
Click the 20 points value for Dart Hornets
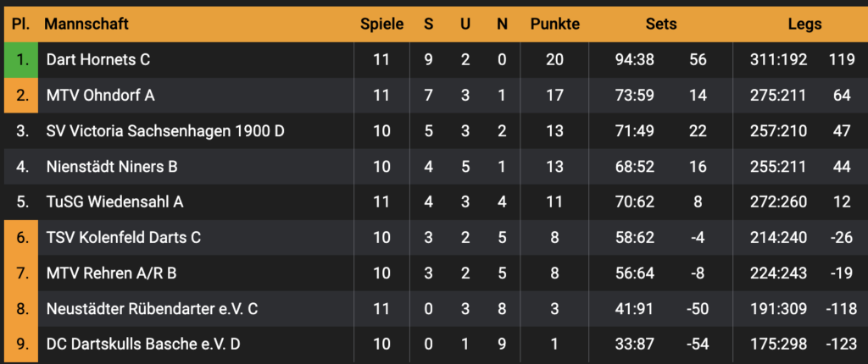tap(555, 60)
